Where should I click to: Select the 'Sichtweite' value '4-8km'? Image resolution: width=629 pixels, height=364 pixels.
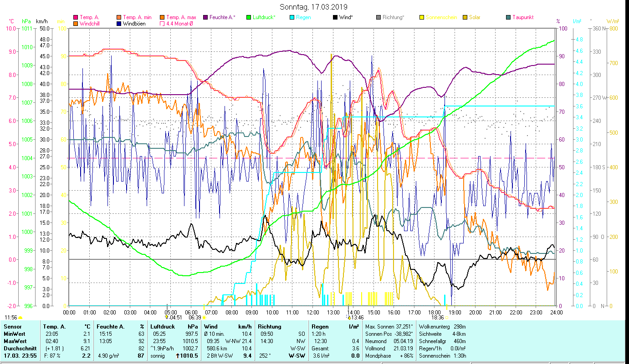459,334
